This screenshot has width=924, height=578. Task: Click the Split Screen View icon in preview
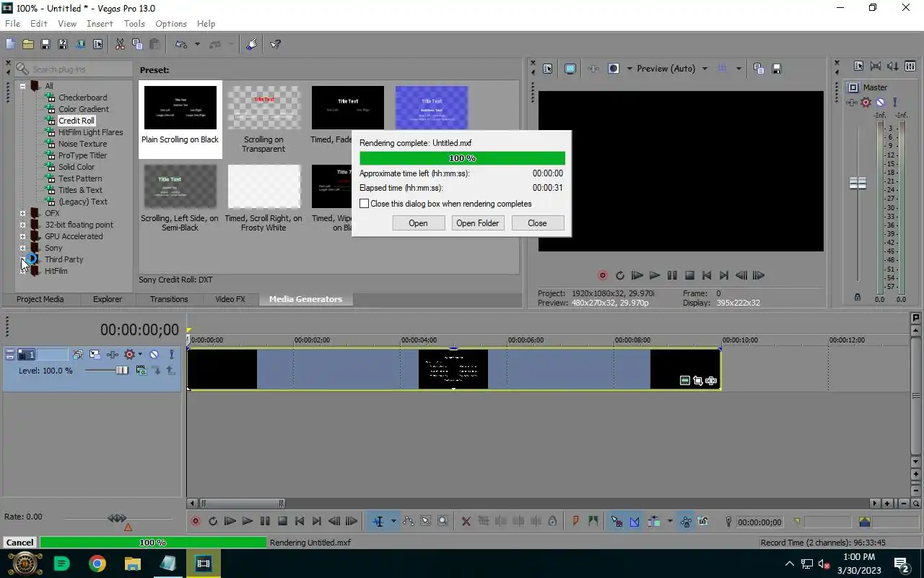click(614, 69)
